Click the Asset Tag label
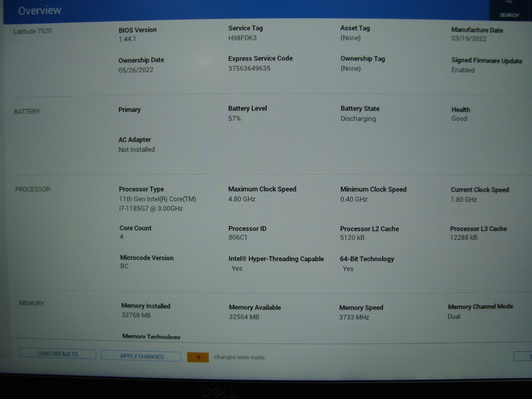This screenshot has height=399, width=532. pos(355,28)
